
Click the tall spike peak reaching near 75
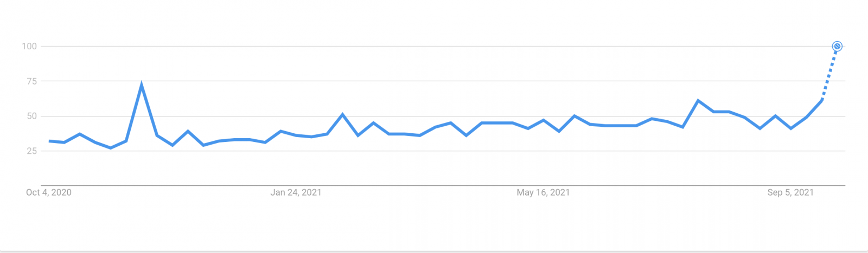[x=142, y=85]
